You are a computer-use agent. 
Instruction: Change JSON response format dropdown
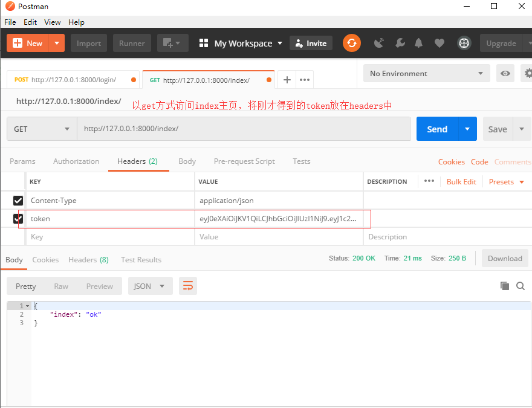pos(151,286)
